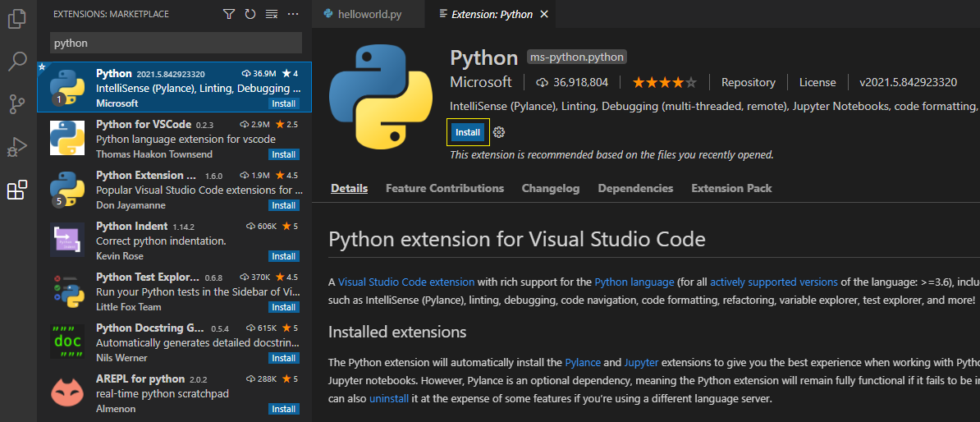Open Source Control view

pos(17,104)
